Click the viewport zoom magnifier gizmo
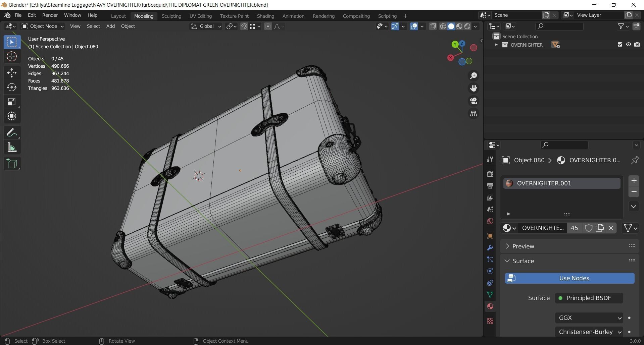This screenshot has height=345, width=644. point(474,76)
